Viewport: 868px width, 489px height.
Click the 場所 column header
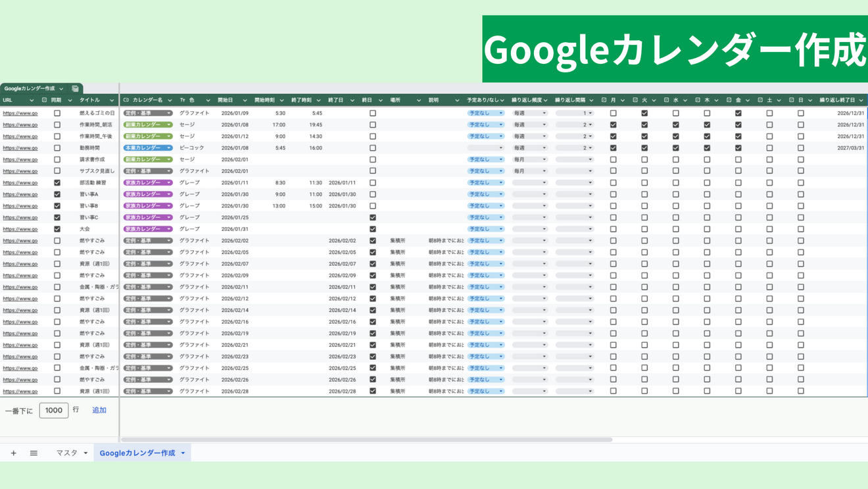pyautogui.click(x=395, y=100)
